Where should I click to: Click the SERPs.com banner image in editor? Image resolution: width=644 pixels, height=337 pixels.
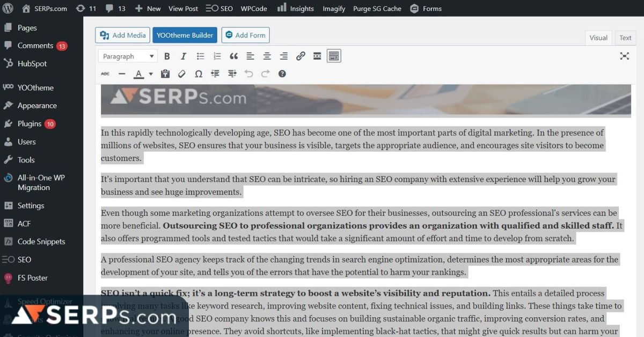[x=366, y=99]
